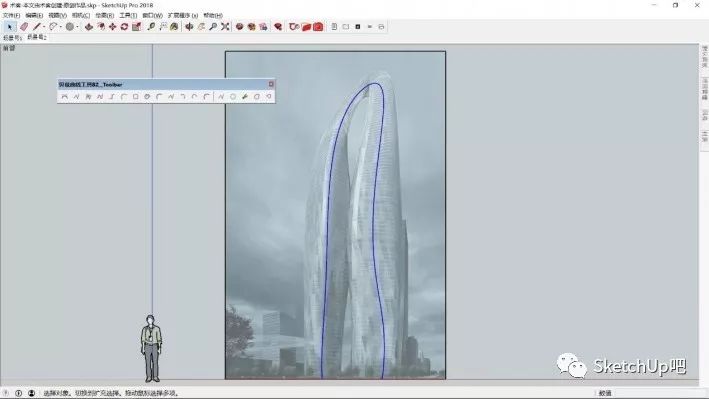Image resolution: width=709 pixels, height=399 pixels.
Task: Pick the pink Eraser tool
Action: tap(24, 27)
